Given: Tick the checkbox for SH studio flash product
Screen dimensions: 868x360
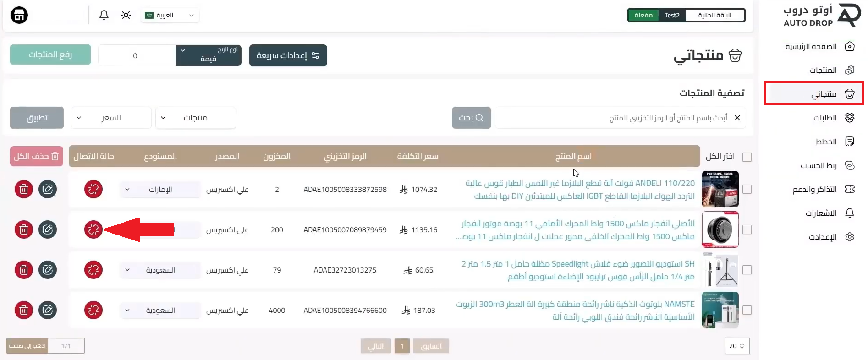Looking at the screenshot, I should pyautogui.click(x=747, y=270).
